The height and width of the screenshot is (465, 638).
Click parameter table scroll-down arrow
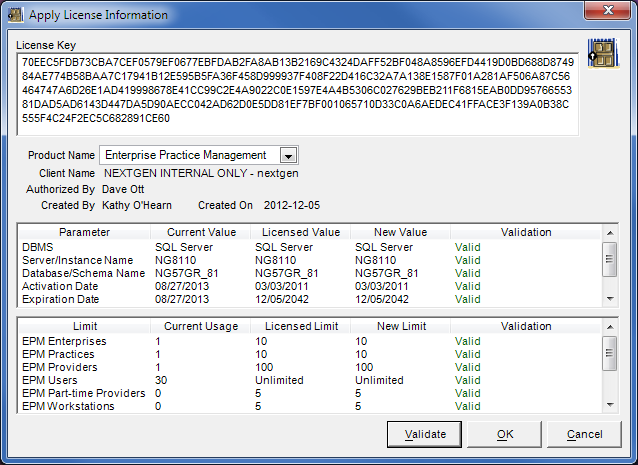point(610,299)
